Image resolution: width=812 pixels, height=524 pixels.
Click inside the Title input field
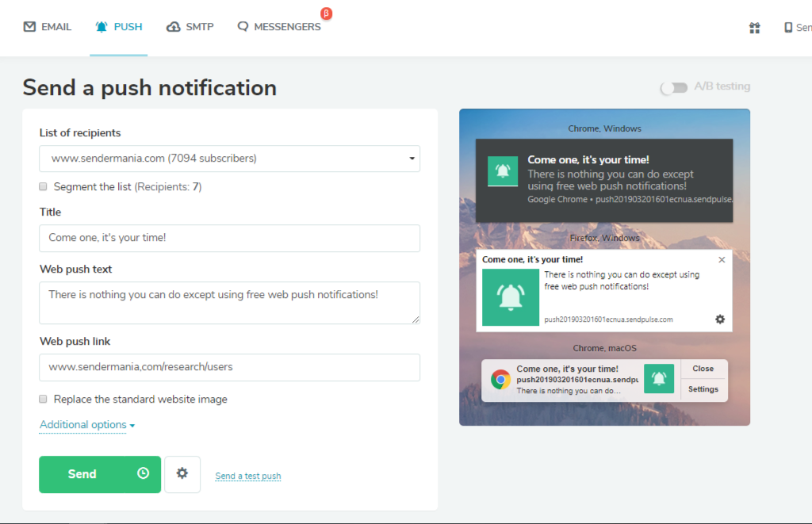tap(229, 238)
